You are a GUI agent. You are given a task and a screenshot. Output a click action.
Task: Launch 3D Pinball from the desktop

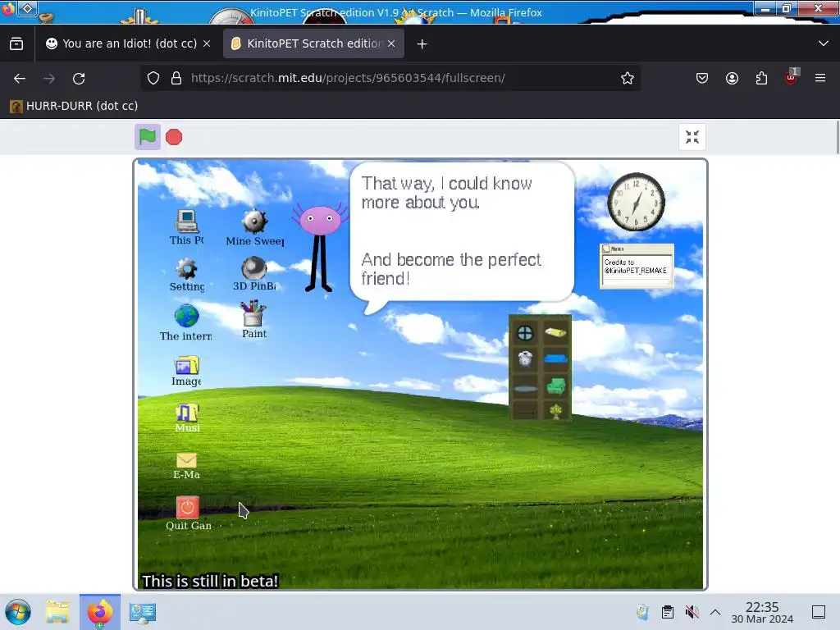(x=254, y=274)
